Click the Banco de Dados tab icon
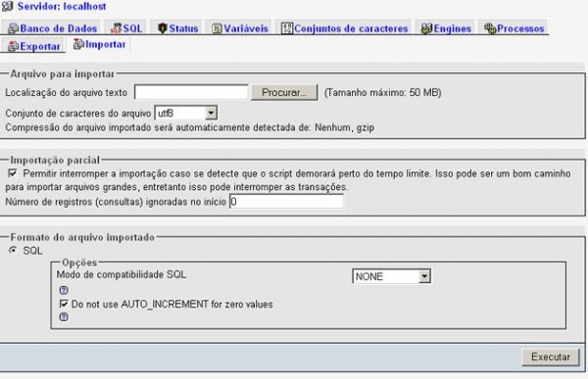The width and height of the screenshot is (588, 379). (x=13, y=28)
